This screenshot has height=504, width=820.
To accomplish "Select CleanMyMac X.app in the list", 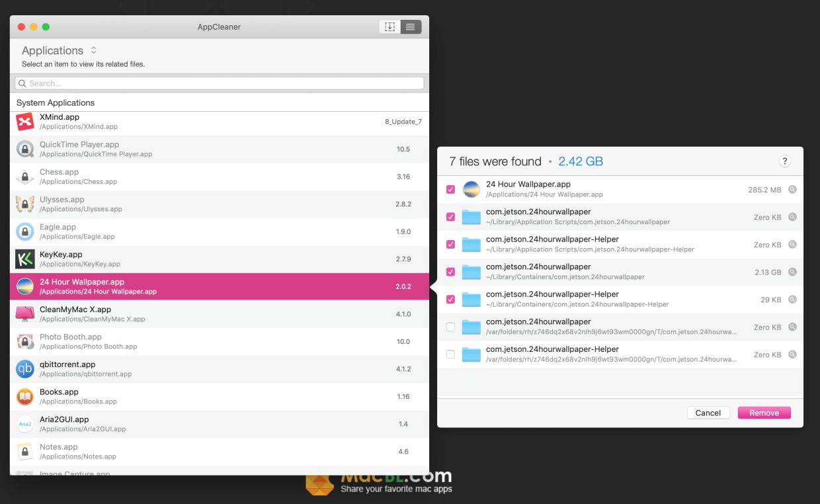I will [220, 314].
